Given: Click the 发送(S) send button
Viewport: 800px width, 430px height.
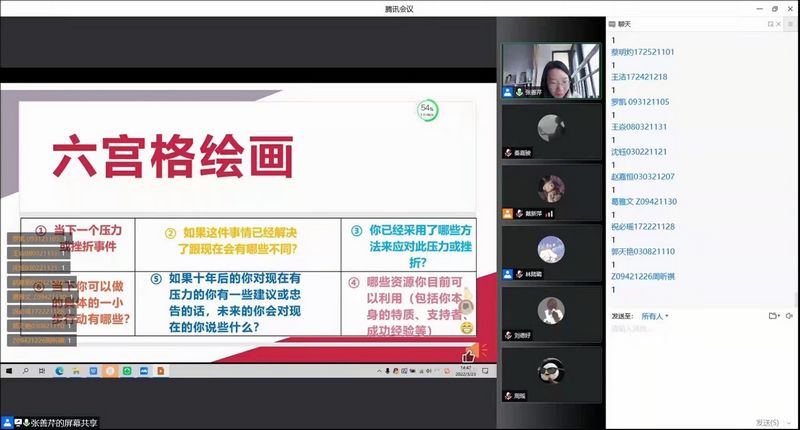Looking at the screenshot, I should coord(767,423).
